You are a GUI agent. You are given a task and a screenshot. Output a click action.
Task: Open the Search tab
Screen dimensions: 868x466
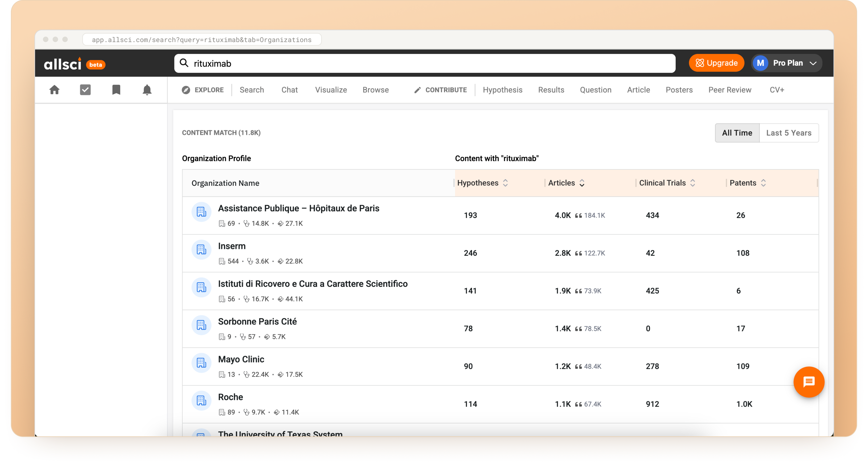[x=252, y=90]
